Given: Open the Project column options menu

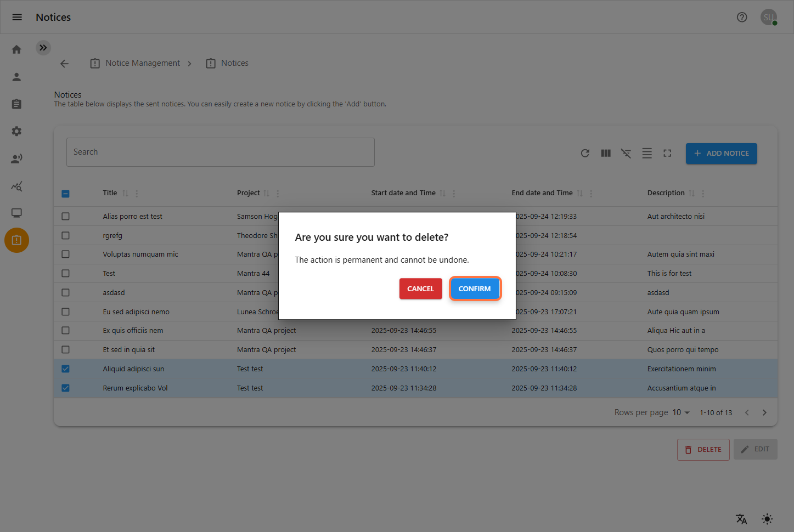Looking at the screenshot, I should click(x=277, y=193).
